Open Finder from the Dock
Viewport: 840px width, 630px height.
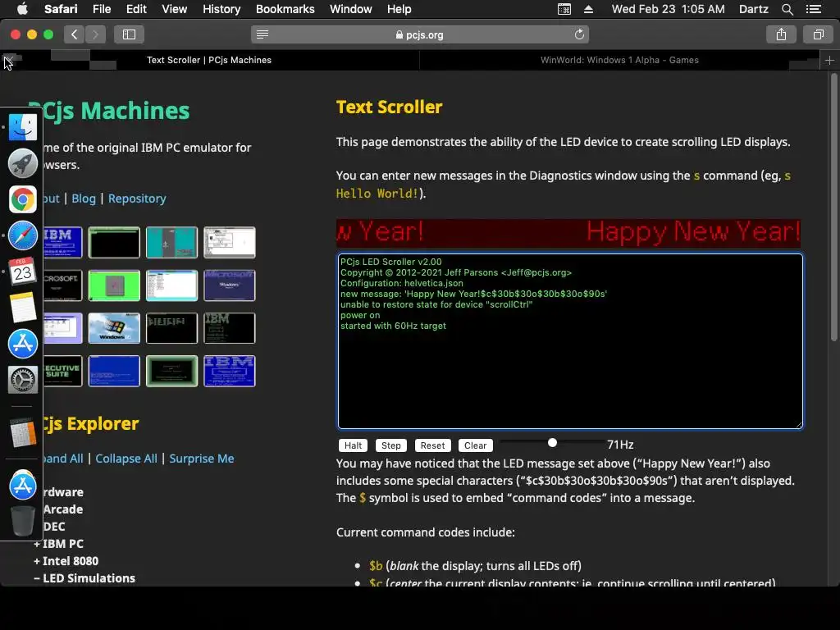click(x=22, y=127)
